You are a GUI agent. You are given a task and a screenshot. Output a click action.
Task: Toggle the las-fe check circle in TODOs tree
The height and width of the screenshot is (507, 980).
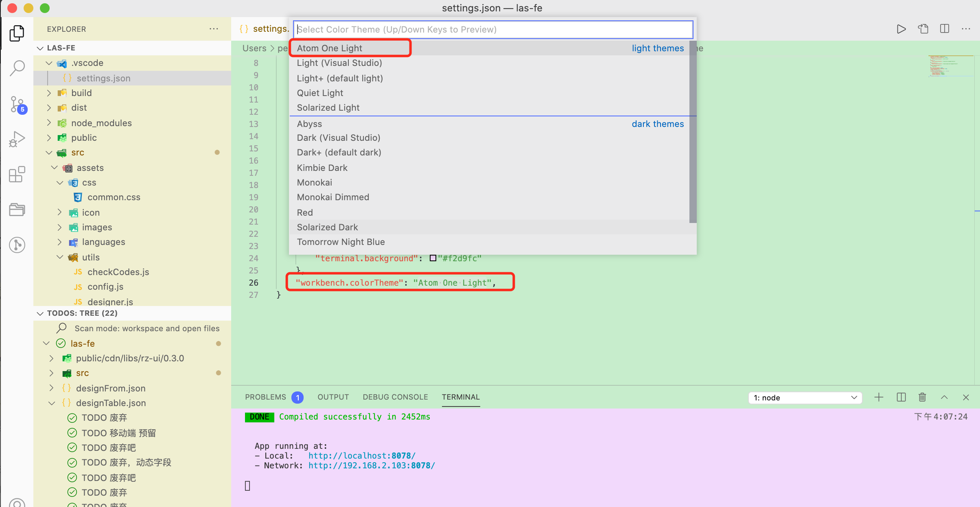point(61,343)
